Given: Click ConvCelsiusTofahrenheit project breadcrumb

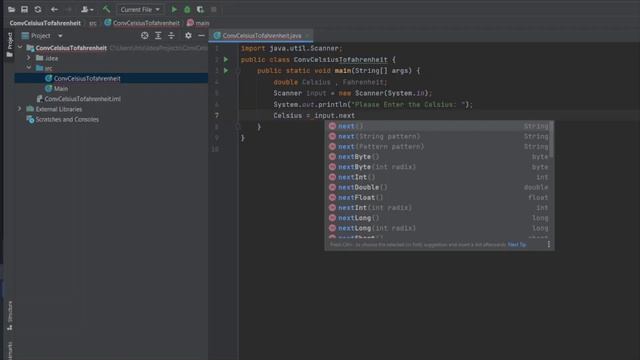Looking at the screenshot, I should click(x=45, y=23).
